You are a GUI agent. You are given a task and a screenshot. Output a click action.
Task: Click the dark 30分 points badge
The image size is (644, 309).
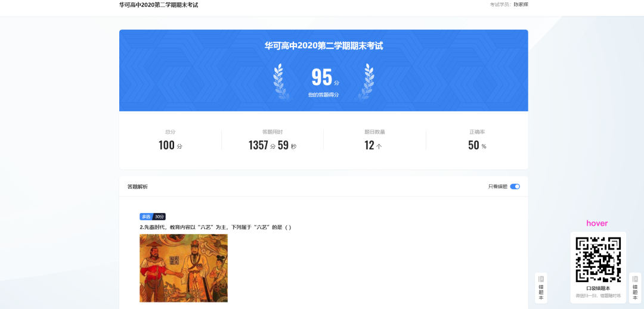tap(159, 217)
